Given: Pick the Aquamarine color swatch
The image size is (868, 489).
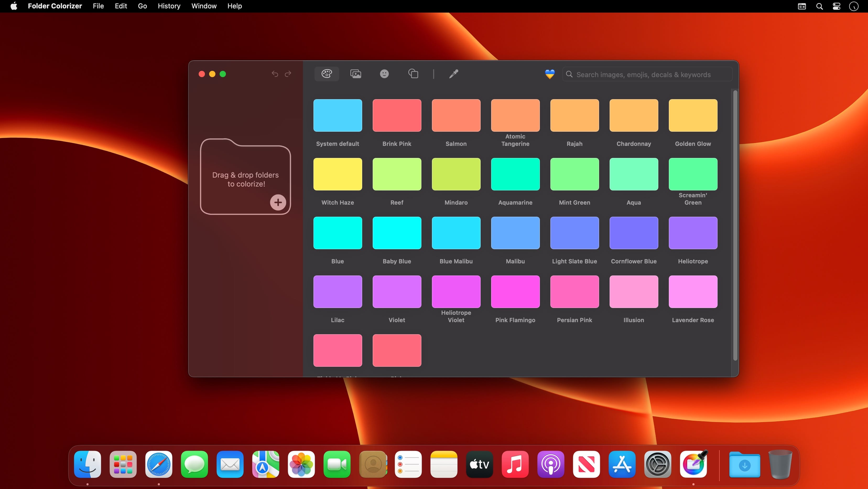Looking at the screenshot, I should pos(515,174).
